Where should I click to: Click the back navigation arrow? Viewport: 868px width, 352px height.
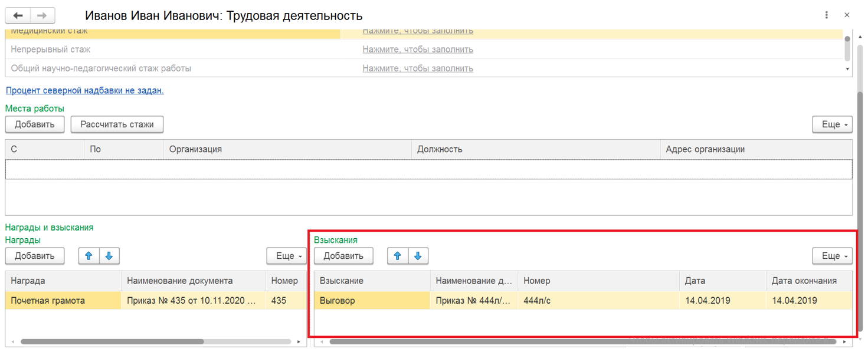click(x=18, y=16)
